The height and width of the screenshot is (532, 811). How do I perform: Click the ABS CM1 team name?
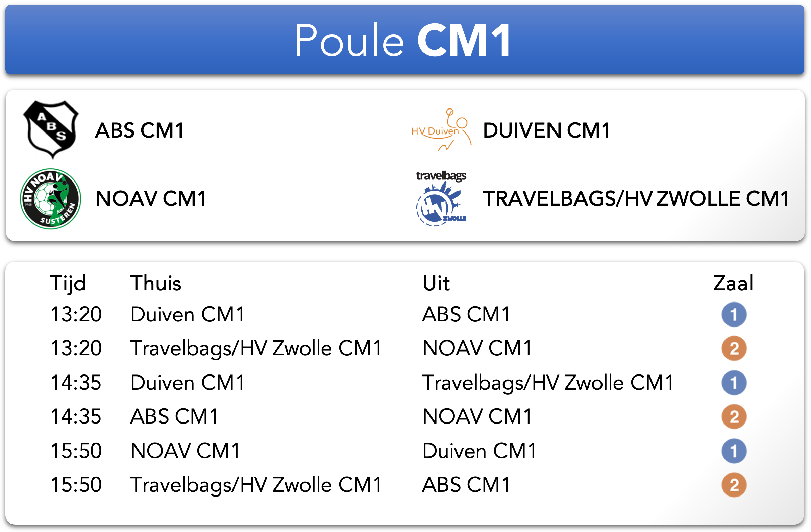(x=140, y=130)
